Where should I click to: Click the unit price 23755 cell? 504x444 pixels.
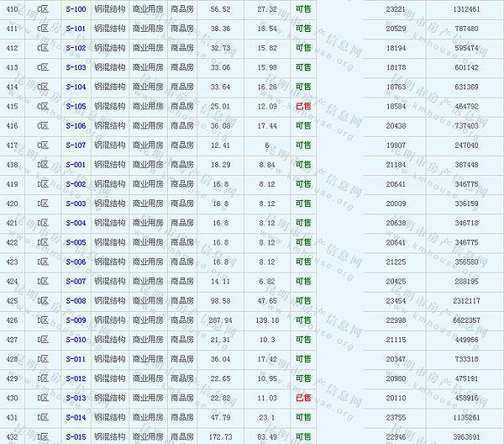pos(395,417)
